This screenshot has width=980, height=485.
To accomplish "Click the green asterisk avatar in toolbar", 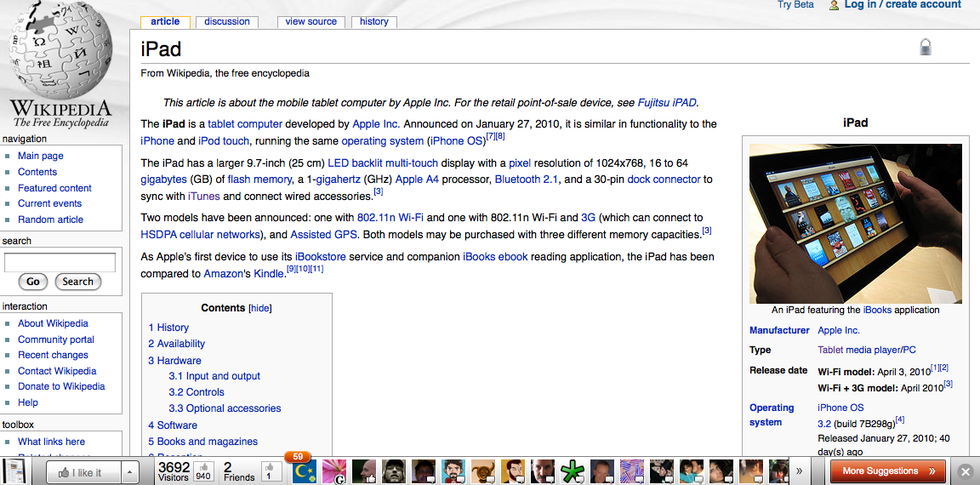I will tap(571, 471).
